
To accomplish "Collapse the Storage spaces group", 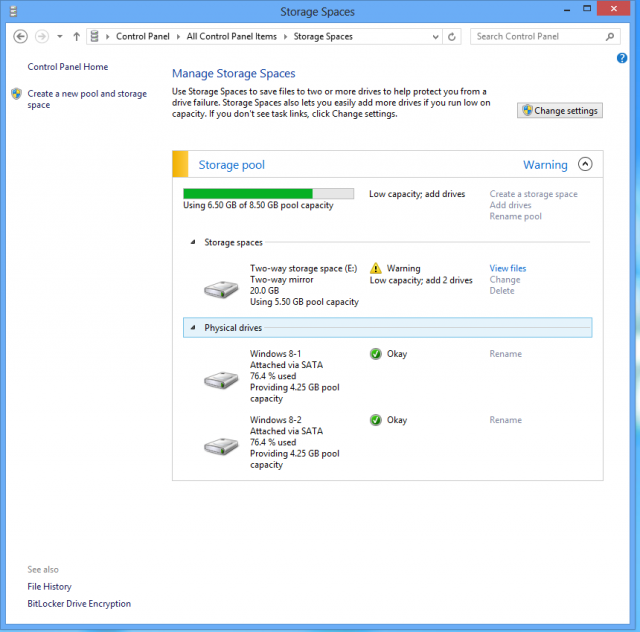I will tap(193, 242).
